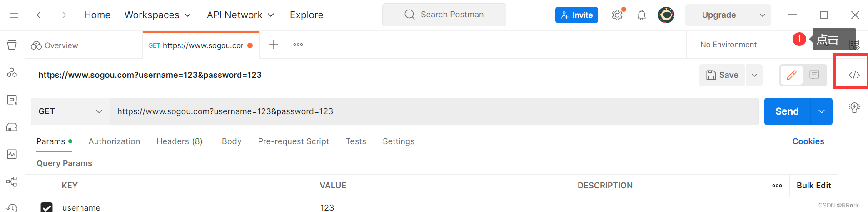Expand the Send button dropdown arrow
This screenshot has height=212, width=868.
pos(821,111)
